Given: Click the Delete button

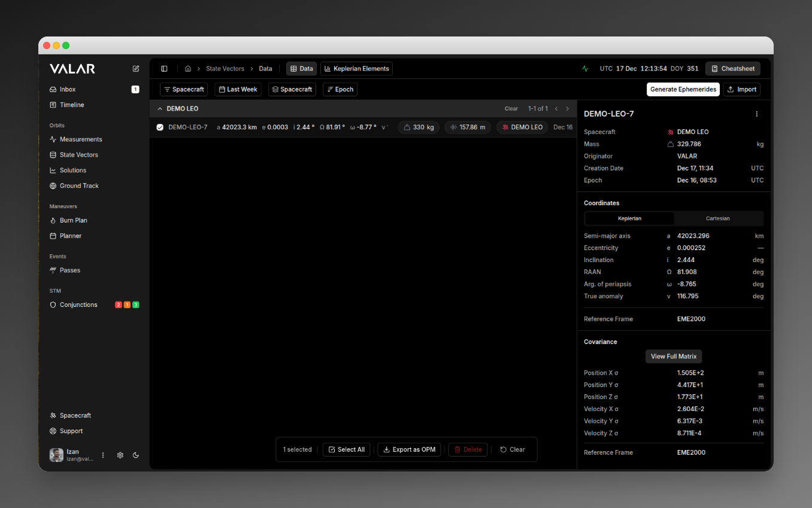Looking at the screenshot, I should pos(468,449).
